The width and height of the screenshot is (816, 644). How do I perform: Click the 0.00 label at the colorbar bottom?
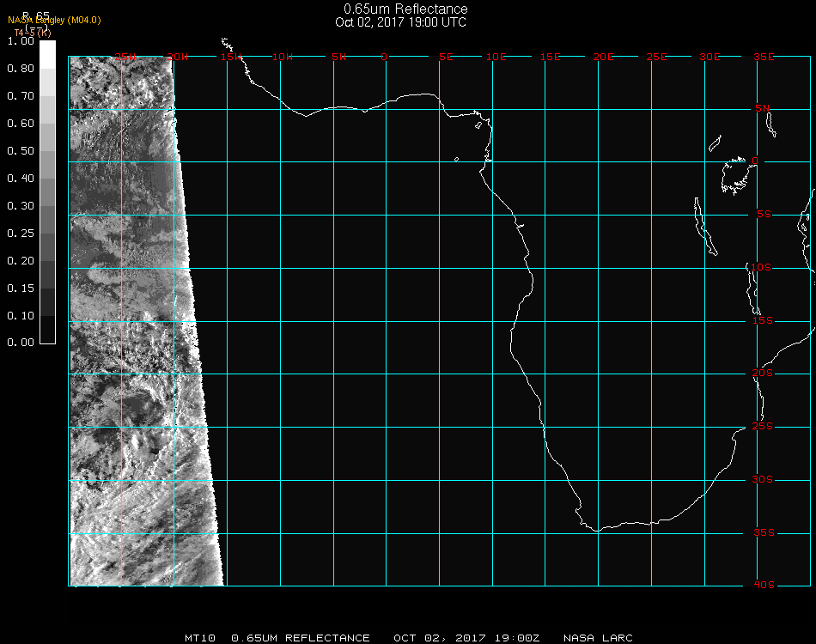(x=21, y=343)
